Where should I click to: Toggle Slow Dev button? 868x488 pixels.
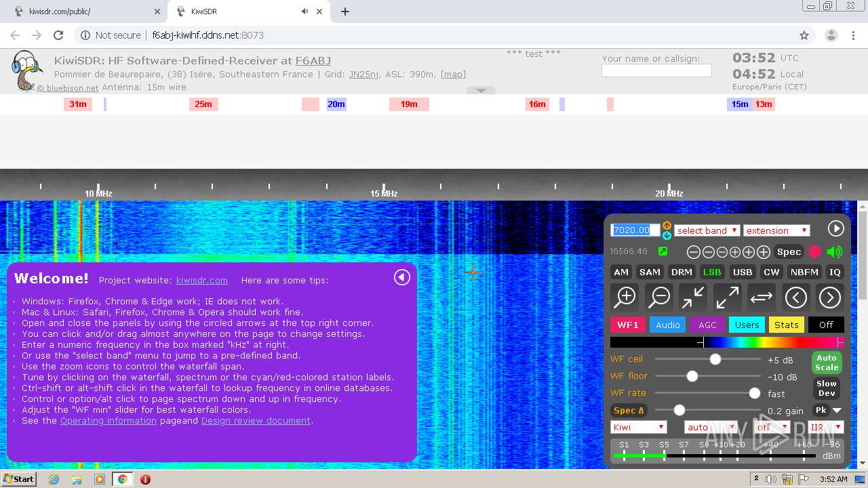point(826,388)
